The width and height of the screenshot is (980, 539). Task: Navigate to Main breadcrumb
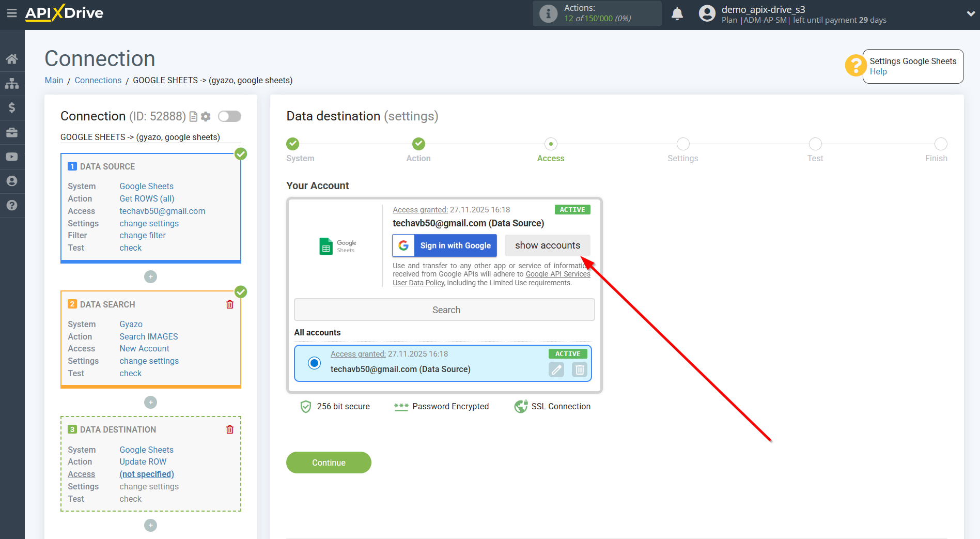pos(54,80)
